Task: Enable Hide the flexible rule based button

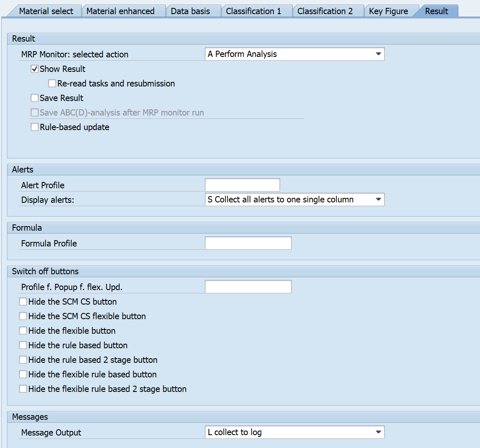Action: [x=23, y=374]
